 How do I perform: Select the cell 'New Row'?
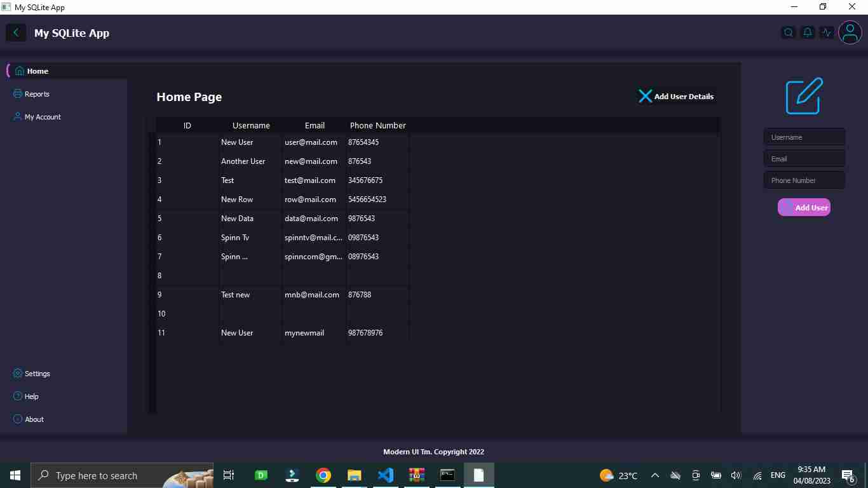click(251, 200)
